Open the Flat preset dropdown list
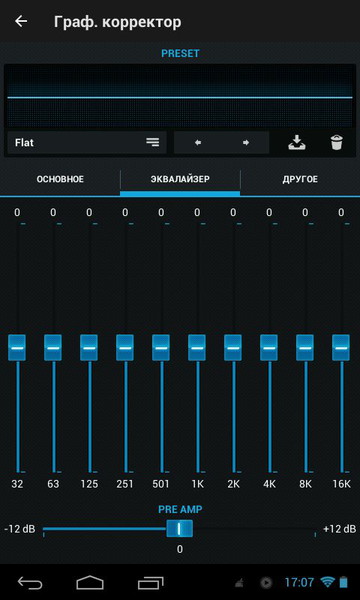 pos(87,143)
